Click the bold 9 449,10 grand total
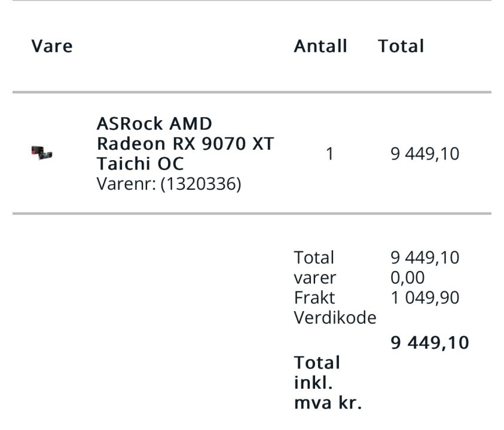504x430 pixels. (x=430, y=343)
